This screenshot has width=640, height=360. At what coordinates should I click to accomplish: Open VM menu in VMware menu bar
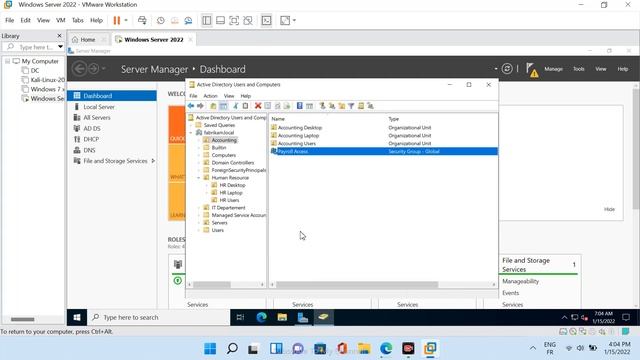(61, 20)
